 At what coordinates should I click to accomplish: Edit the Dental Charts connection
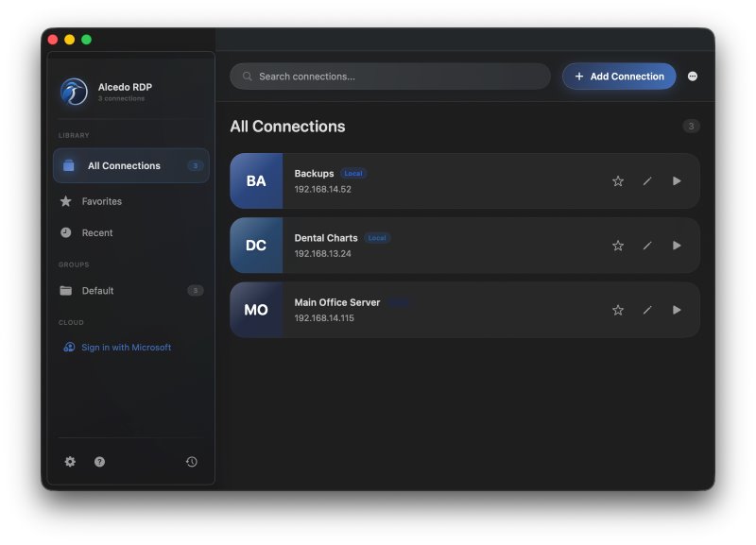[647, 246]
